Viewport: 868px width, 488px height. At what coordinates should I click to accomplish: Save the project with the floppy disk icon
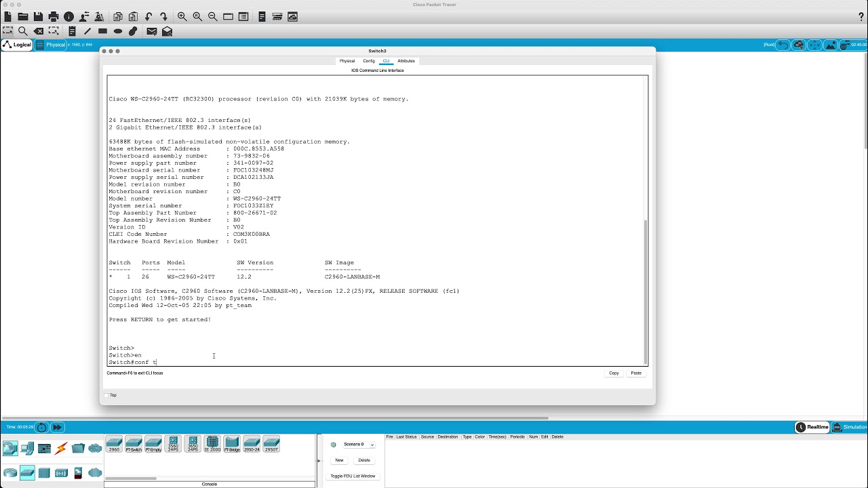click(38, 16)
